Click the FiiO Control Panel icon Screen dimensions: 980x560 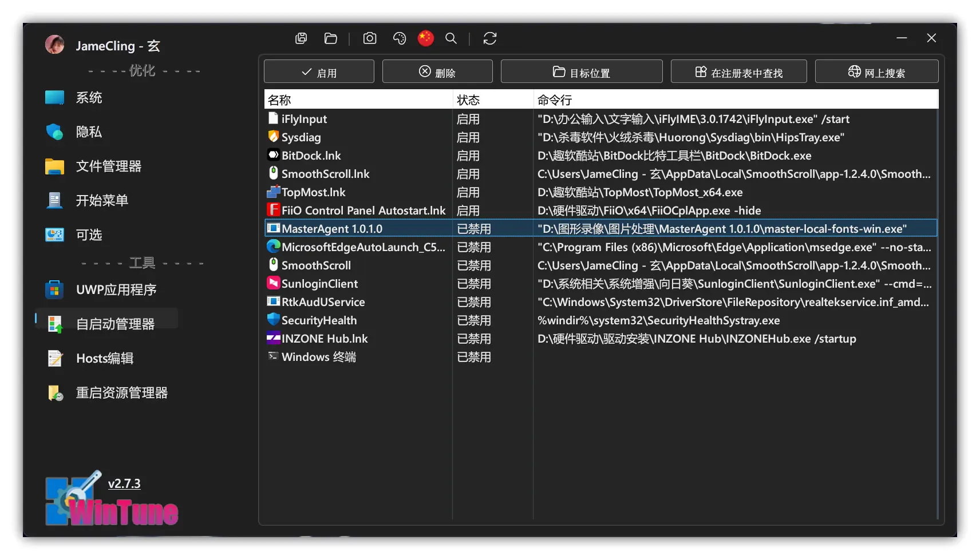tap(274, 210)
